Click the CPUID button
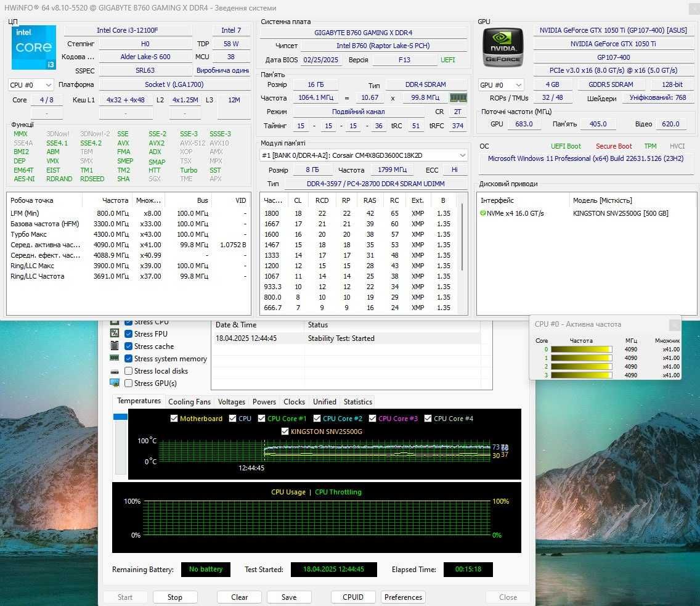Viewport: 700px width, 606px height. 352,597
